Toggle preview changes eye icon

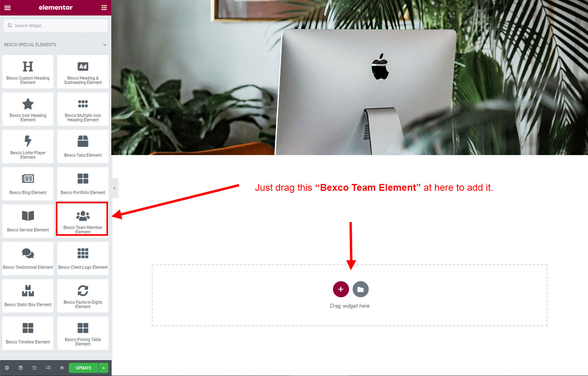point(62,368)
